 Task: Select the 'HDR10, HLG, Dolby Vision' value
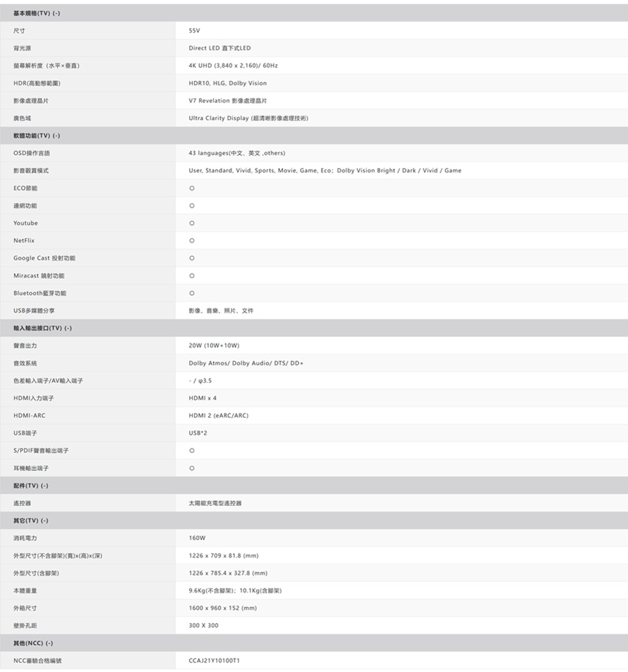point(227,83)
